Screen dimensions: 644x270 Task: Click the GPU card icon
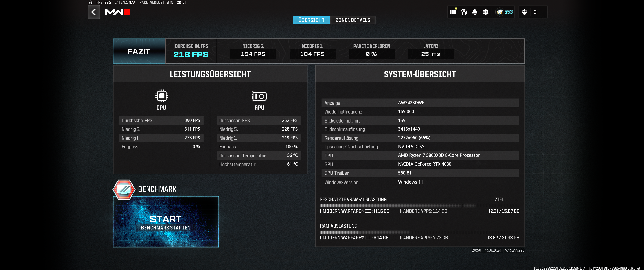[x=259, y=96]
